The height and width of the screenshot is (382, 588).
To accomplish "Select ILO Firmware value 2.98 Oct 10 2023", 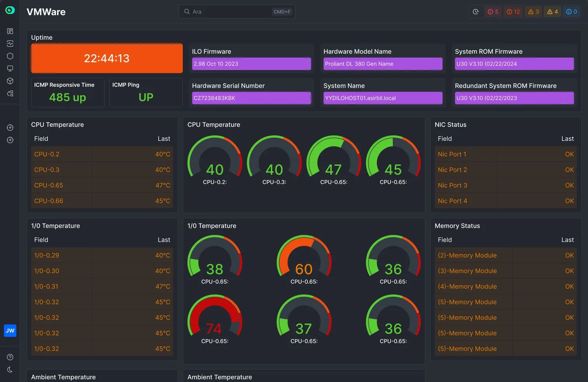I will [252, 64].
